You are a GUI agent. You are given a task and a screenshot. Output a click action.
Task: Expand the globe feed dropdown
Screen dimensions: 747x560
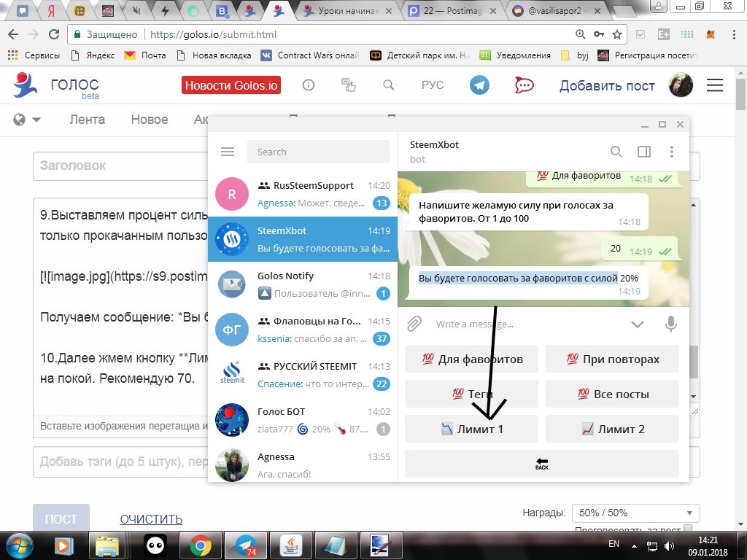[27, 120]
